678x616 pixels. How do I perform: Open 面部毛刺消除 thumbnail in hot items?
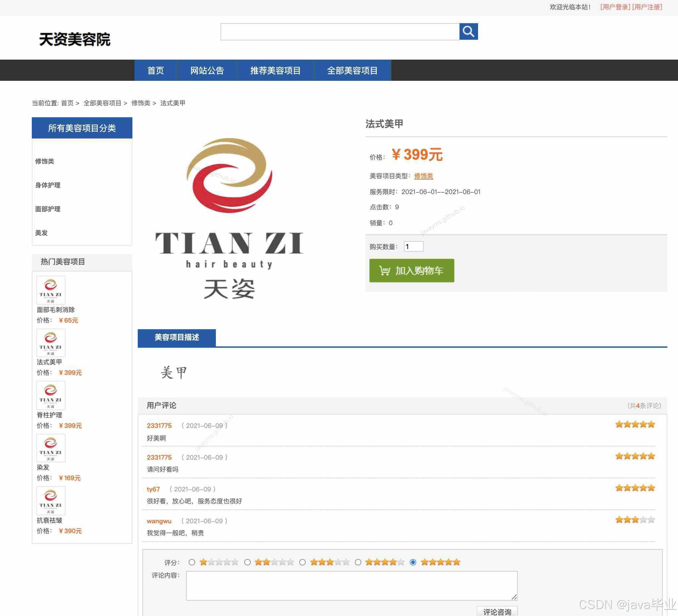tap(51, 290)
